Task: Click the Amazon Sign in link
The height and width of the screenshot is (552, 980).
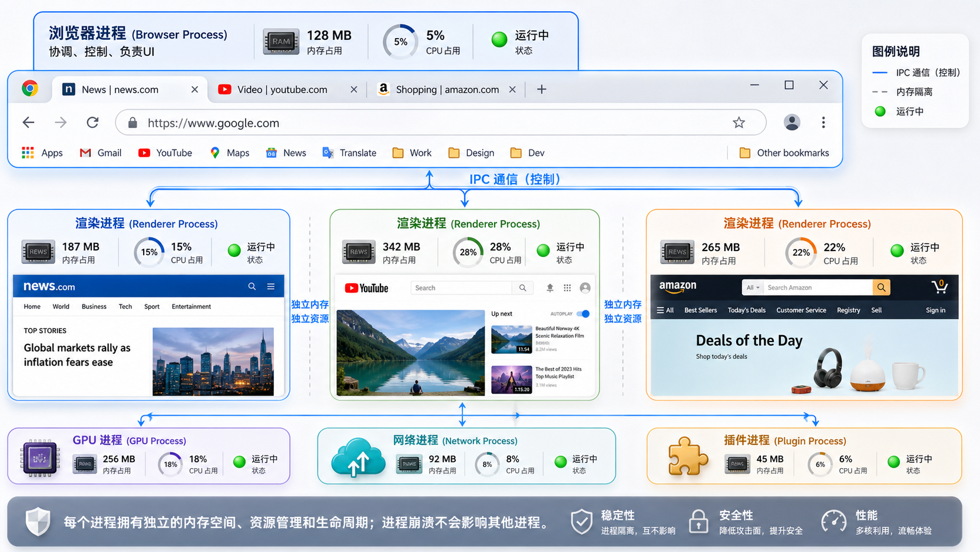Action: (935, 310)
